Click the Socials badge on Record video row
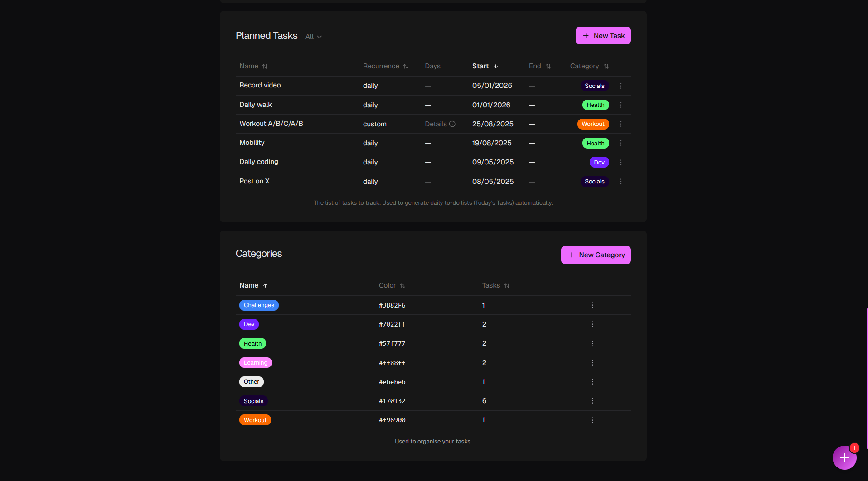This screenshot has width=868, height=481. [x=595, y=86]
